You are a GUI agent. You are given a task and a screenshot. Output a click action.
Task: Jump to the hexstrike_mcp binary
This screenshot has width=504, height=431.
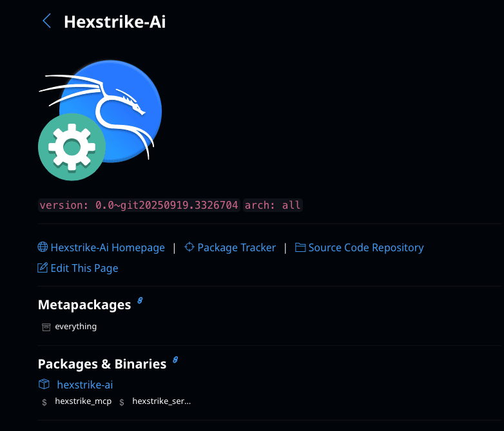point(83,401)
